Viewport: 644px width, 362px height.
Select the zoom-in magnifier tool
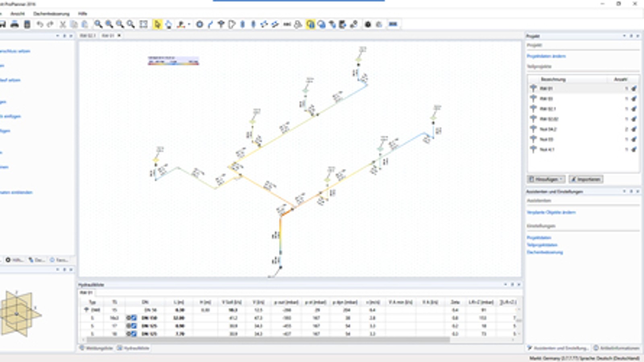98,24
